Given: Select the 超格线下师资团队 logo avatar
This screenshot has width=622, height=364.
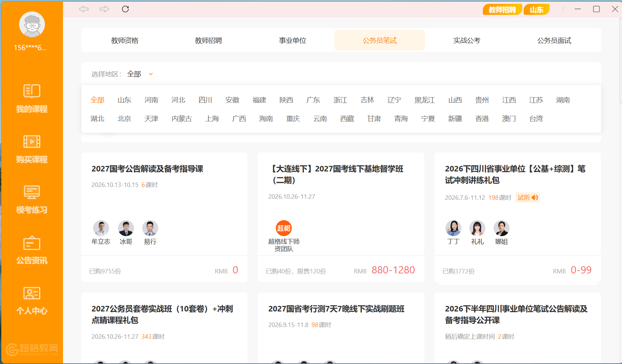Looking at the screenshot, I should pos(284,228).
